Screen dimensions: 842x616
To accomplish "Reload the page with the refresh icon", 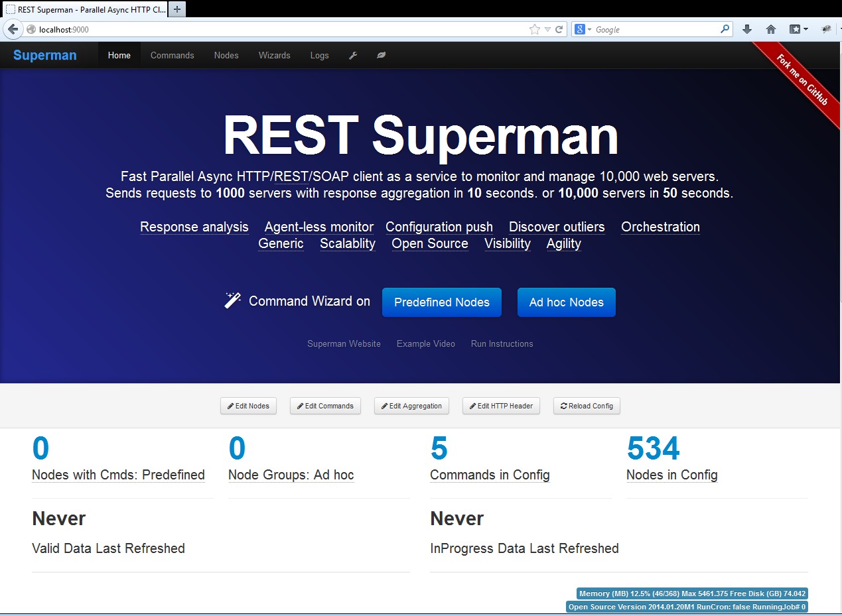I will point(559,29).
